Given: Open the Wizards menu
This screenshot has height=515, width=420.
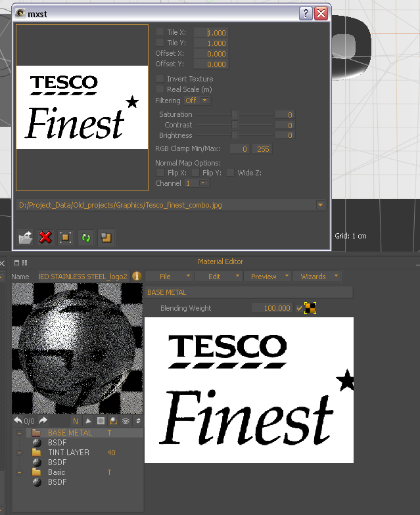Looking at the screenshot, I should [317, 276].
